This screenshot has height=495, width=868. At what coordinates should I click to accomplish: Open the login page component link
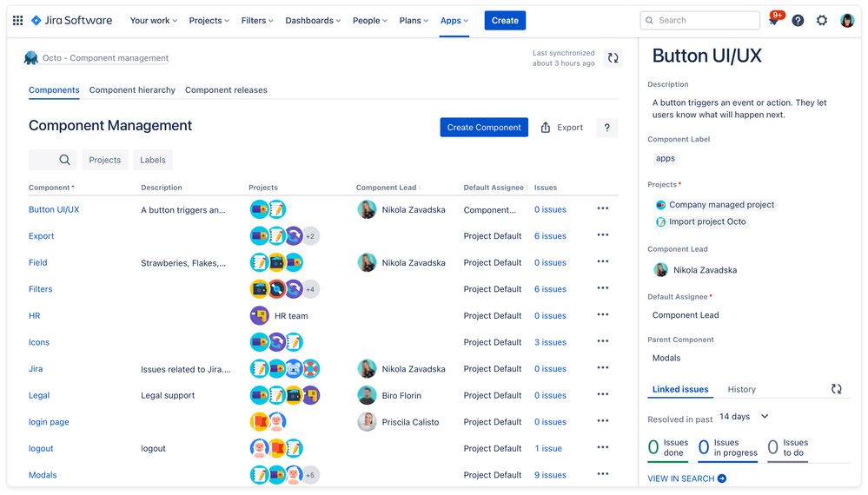tap(49, 422)
